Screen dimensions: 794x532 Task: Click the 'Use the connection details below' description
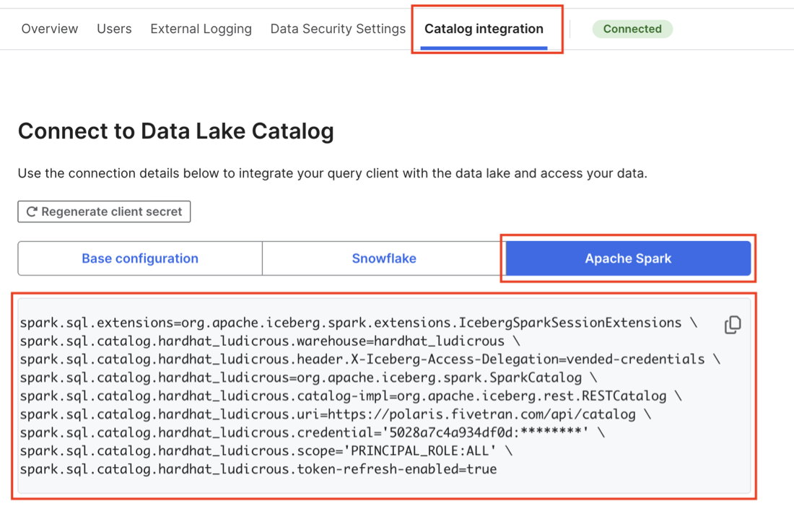(x=332, y=174)
